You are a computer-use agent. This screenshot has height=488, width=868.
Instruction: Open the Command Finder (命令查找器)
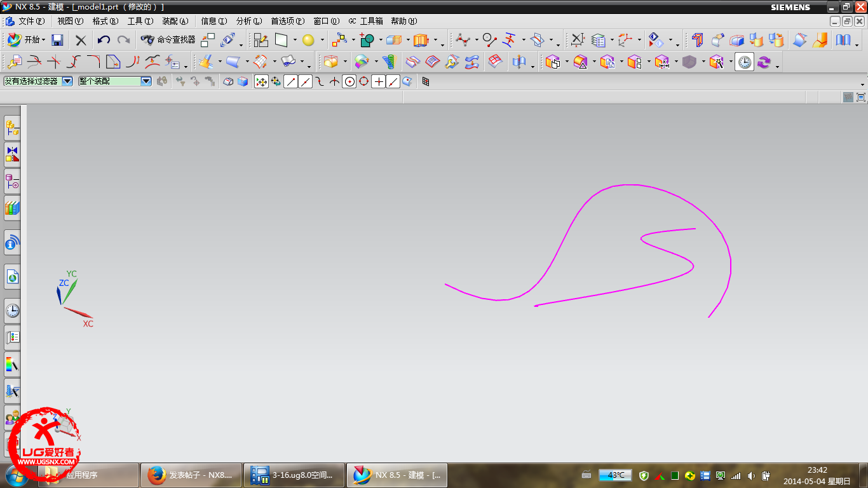pos(168,40)
